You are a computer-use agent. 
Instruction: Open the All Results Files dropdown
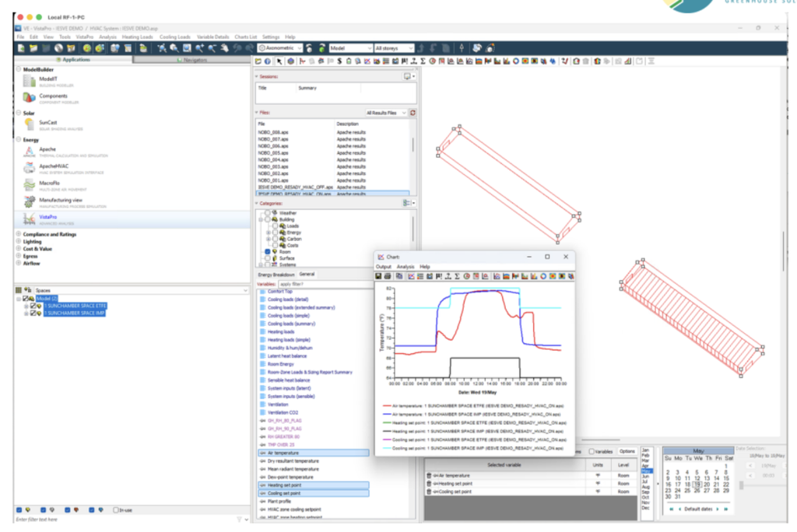(x=386, y=113)
